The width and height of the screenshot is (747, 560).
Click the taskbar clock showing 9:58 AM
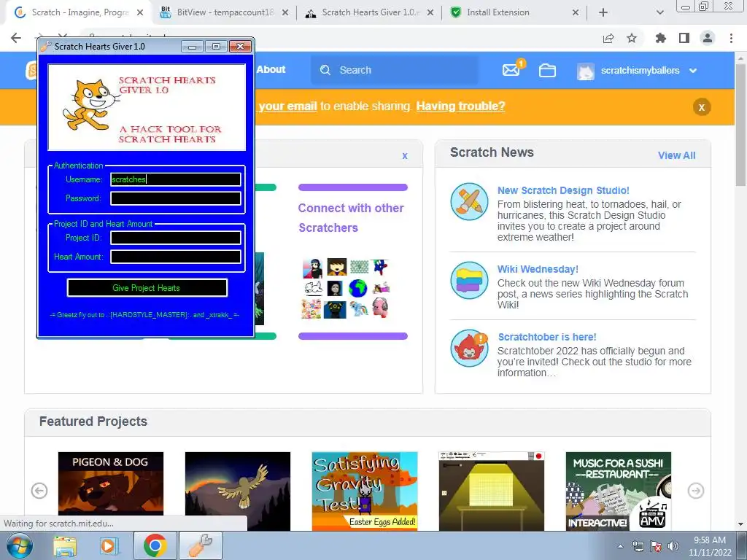(x=710, y=546)
